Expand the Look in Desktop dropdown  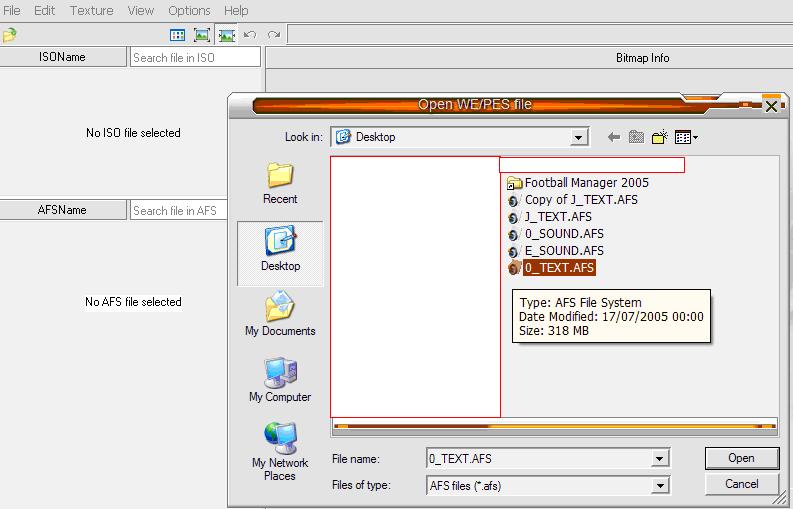pos(579,137)
